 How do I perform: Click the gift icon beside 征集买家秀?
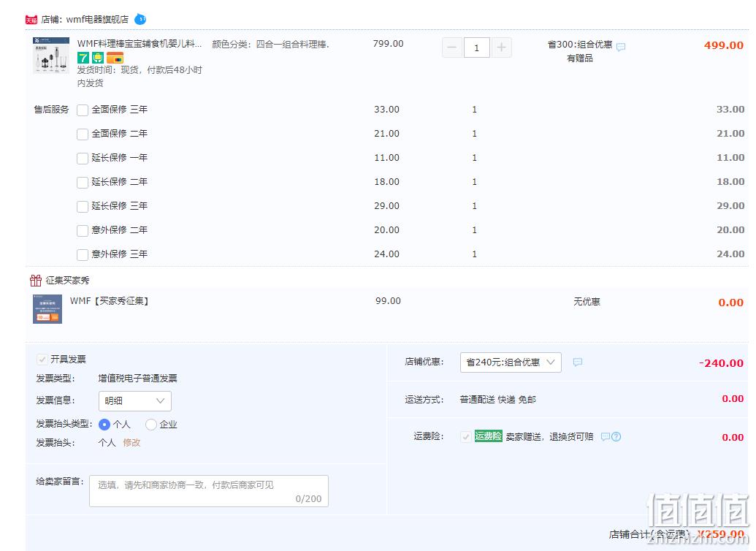(x=36, y=280)
